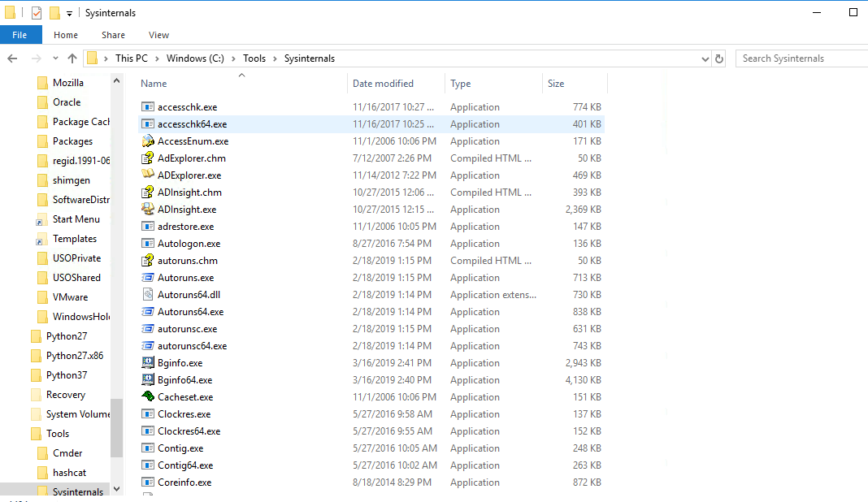Click the refresh button in address bar

[x=719, y=58]
